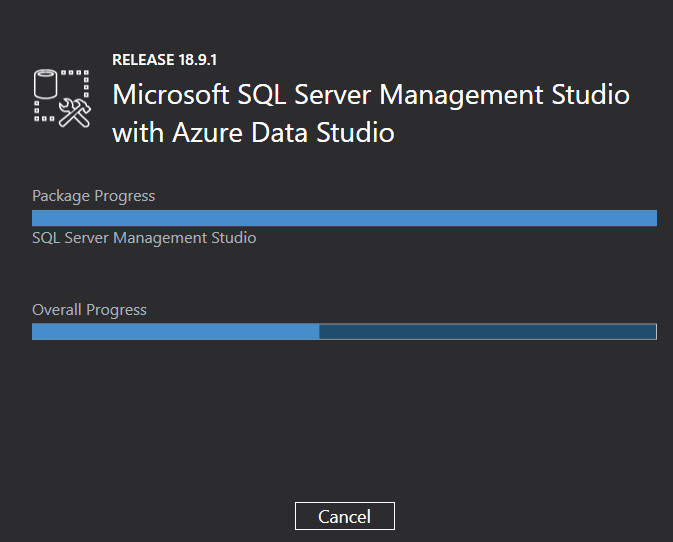Click the Microsoft SQL Server Management Studio title
This screenshot has height=542, width=673.
(x=371, y=96)
